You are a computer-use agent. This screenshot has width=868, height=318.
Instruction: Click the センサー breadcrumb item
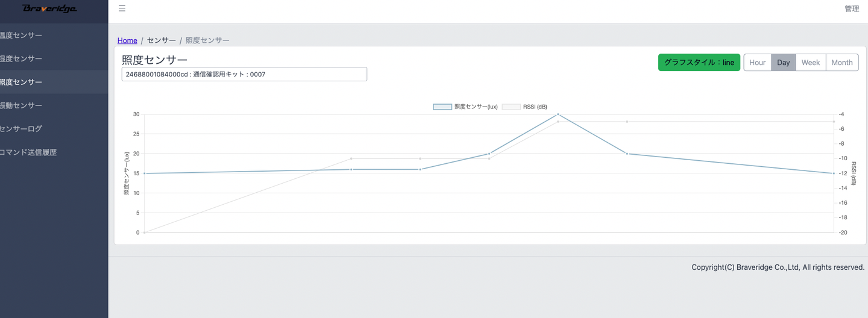pos(162,40)
